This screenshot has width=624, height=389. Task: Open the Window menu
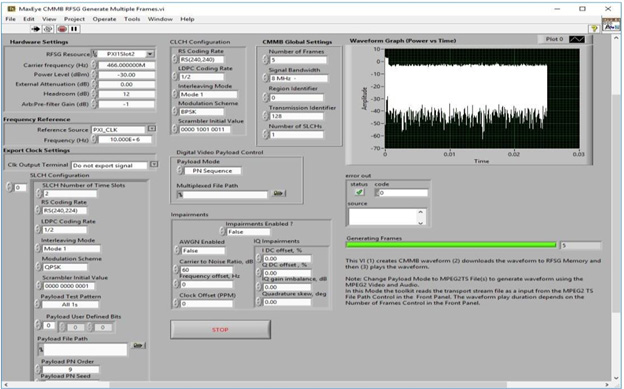160,19
